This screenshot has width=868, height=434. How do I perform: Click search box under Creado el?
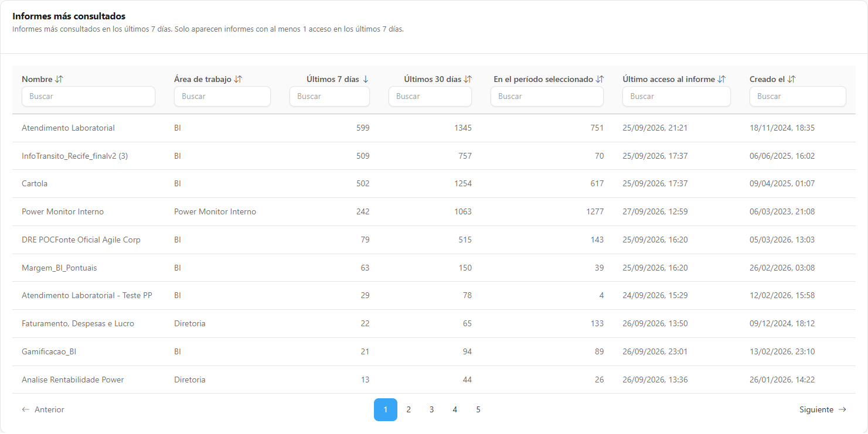coord(798,97)
